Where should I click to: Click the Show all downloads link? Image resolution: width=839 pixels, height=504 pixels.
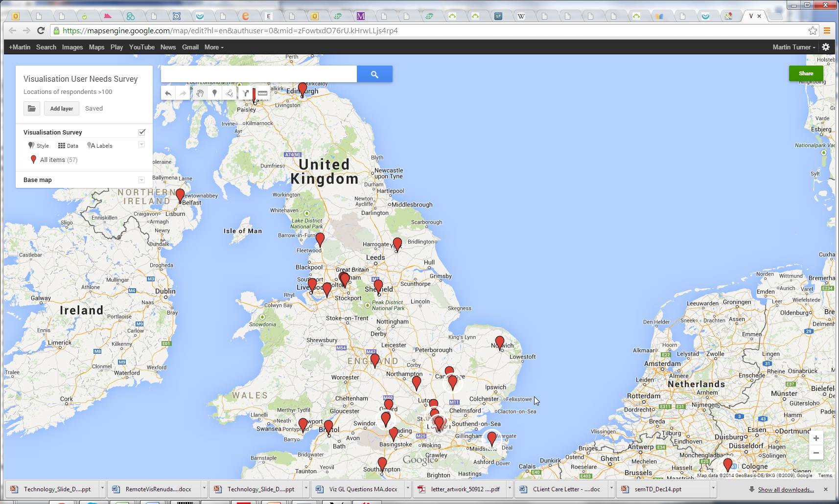[x=786, y=489]
